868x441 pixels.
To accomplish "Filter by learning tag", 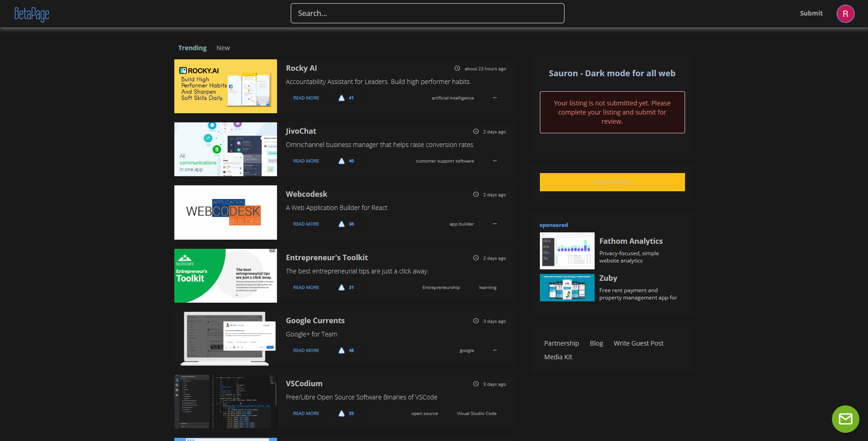I will click(487, 288).
